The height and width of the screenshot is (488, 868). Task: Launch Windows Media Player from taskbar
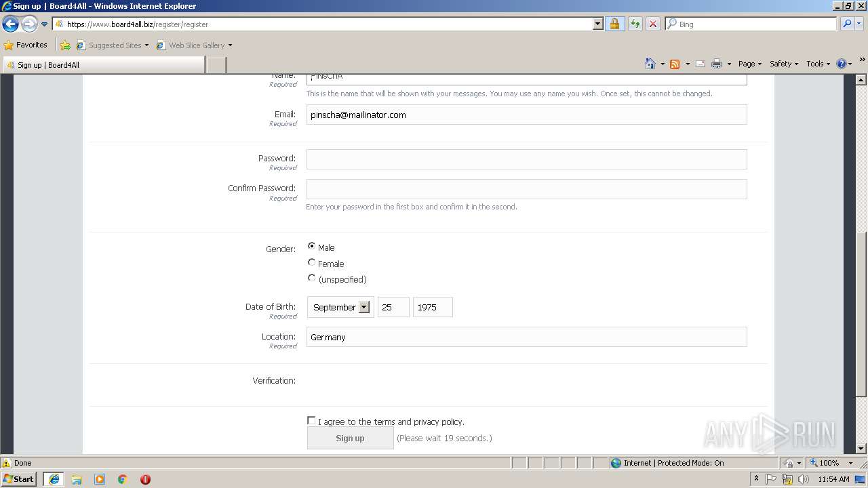pos(100,479)
